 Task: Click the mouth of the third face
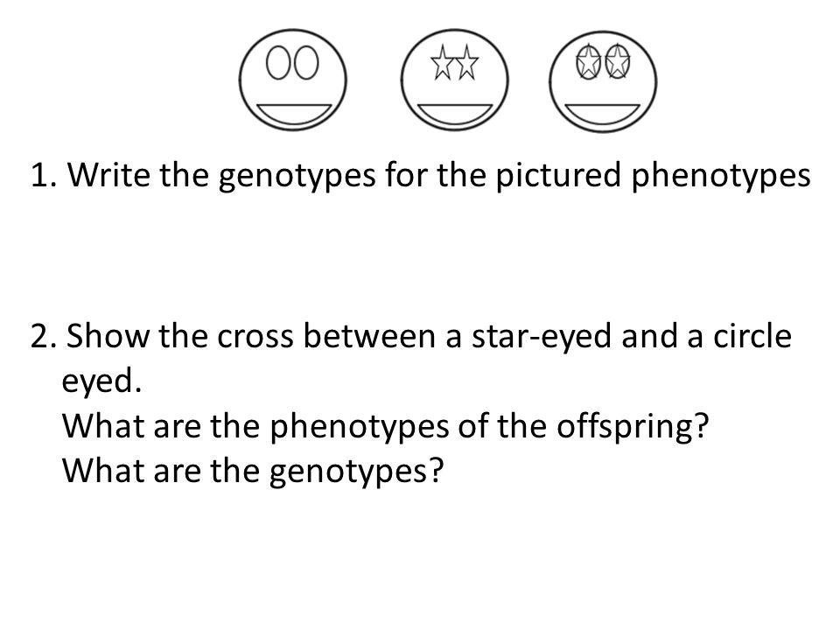point(603,115)
